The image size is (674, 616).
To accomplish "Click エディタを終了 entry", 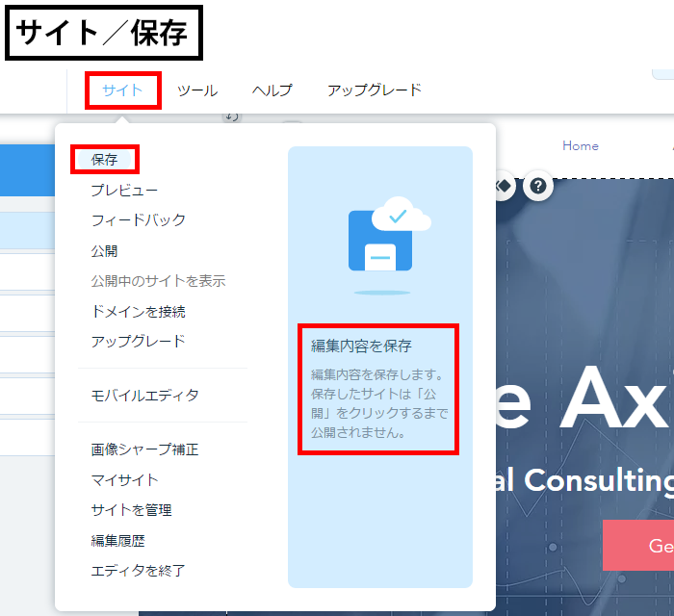I will click(138, 571).
